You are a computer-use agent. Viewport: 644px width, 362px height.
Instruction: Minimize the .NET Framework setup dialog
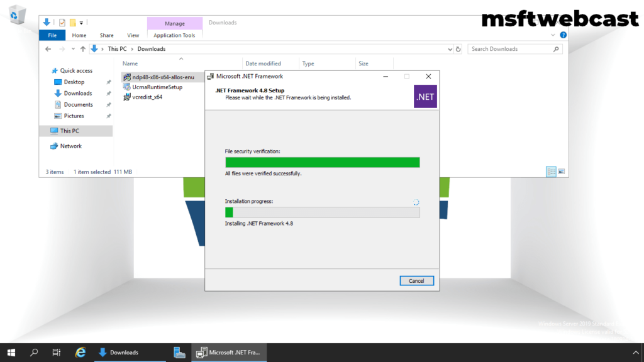tap(386, 76)
